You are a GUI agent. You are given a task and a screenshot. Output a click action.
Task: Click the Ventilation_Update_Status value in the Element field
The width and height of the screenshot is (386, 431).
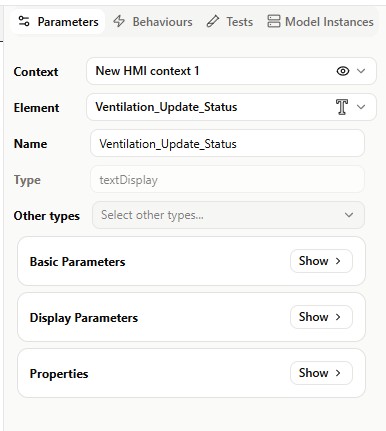166,107
